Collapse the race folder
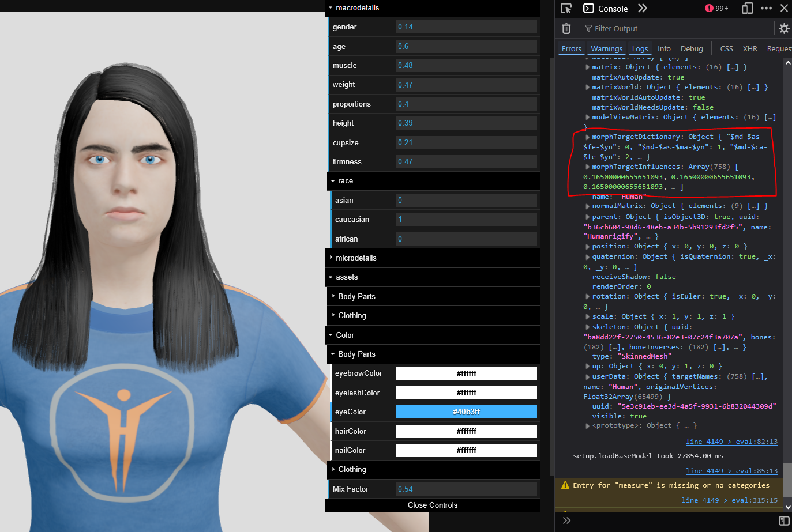 pos(434,181)
